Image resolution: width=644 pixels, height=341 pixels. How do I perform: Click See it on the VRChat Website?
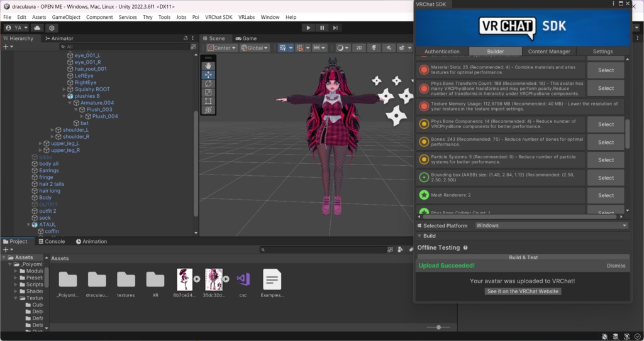click(523, 291)
